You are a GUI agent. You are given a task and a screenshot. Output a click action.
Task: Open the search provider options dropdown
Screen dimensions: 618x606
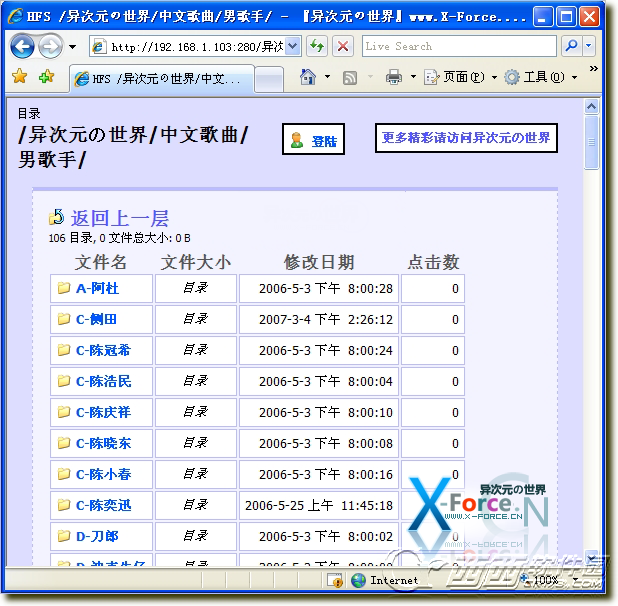(x=589, y=46)
